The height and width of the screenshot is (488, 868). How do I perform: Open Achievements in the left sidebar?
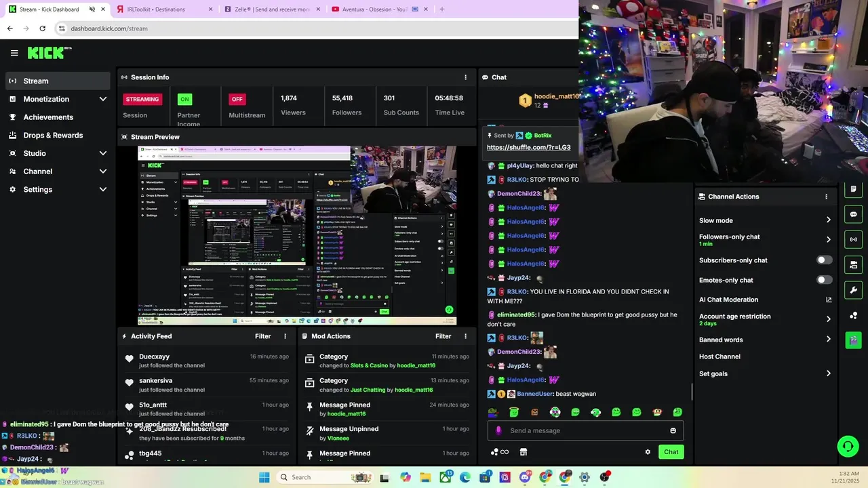point(58,117)
